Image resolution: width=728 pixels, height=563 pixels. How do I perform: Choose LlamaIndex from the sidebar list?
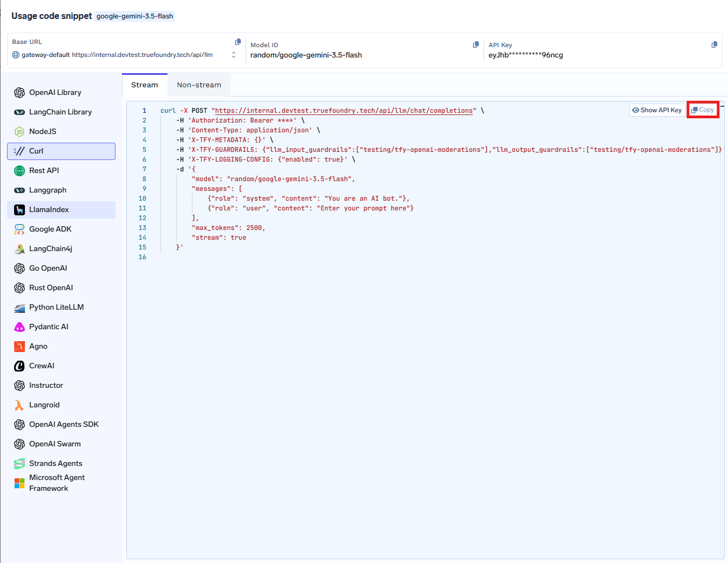point(61,210)
